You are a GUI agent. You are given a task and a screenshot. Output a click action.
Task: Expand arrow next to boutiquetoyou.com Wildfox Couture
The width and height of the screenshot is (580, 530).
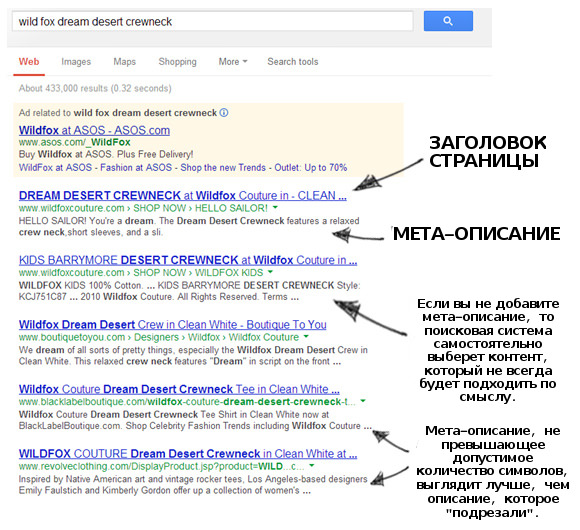[x=306, y=337]
